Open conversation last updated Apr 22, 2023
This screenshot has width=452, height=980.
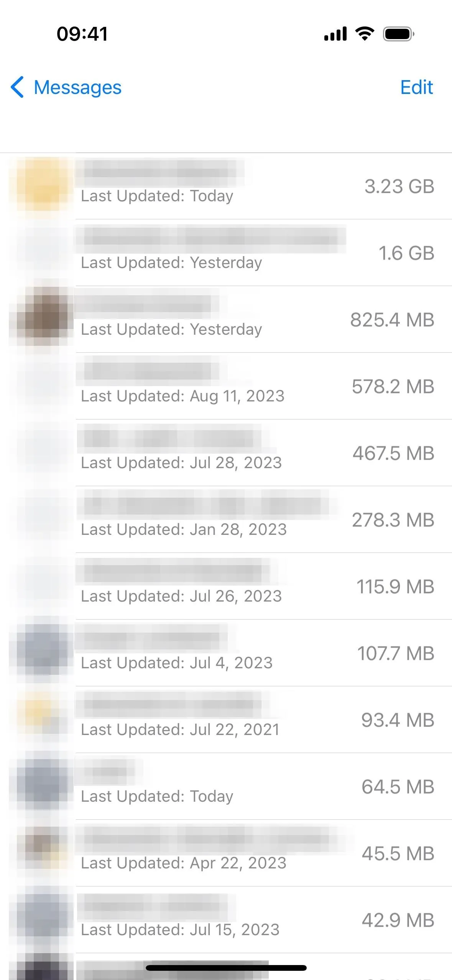(226, 853)
